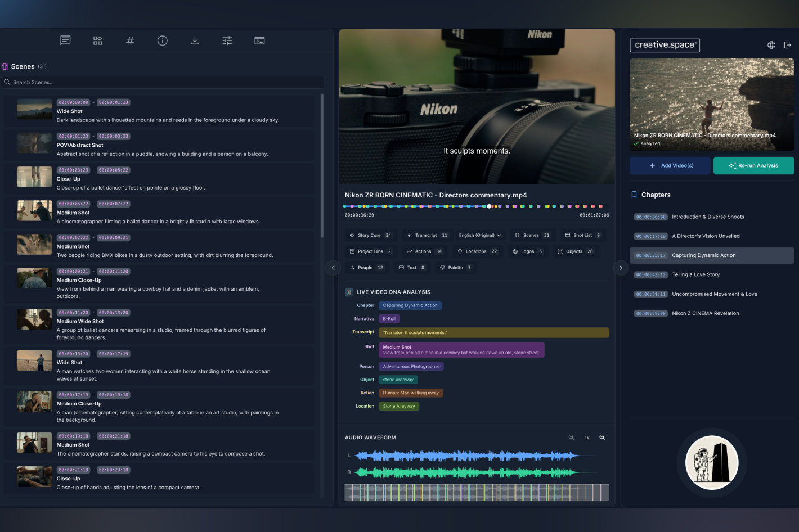Click the stone archway object tag
Screen dimensions: 799x532
point(398,380)
